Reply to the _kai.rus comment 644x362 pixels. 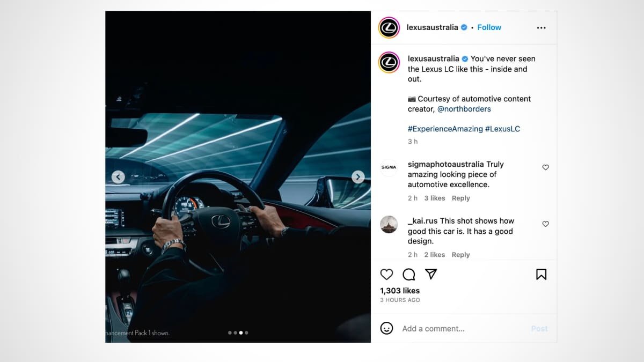[460, 255]
